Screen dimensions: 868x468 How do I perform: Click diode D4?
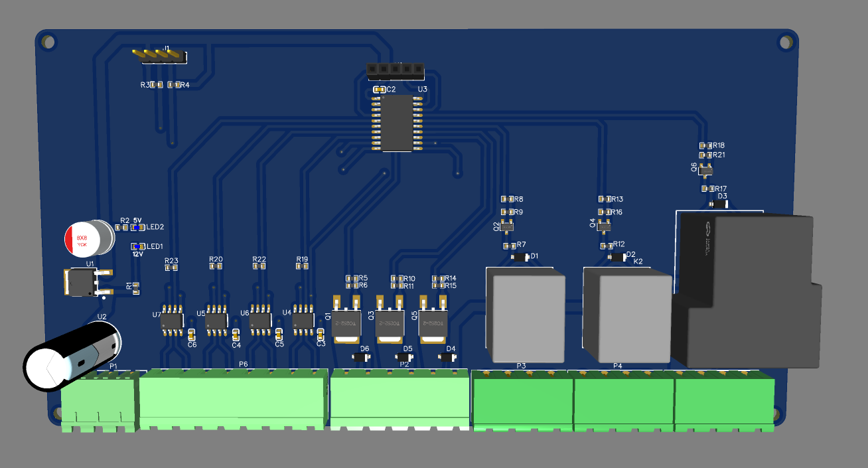point(447,358)
